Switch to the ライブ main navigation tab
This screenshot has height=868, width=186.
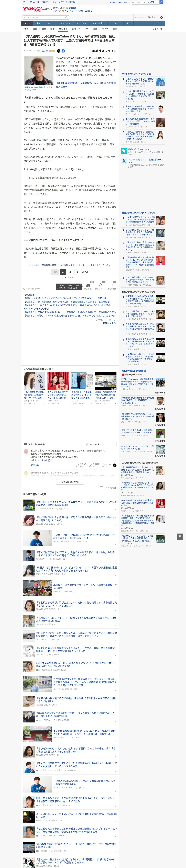pyautogui.click(x=49, y=24)
